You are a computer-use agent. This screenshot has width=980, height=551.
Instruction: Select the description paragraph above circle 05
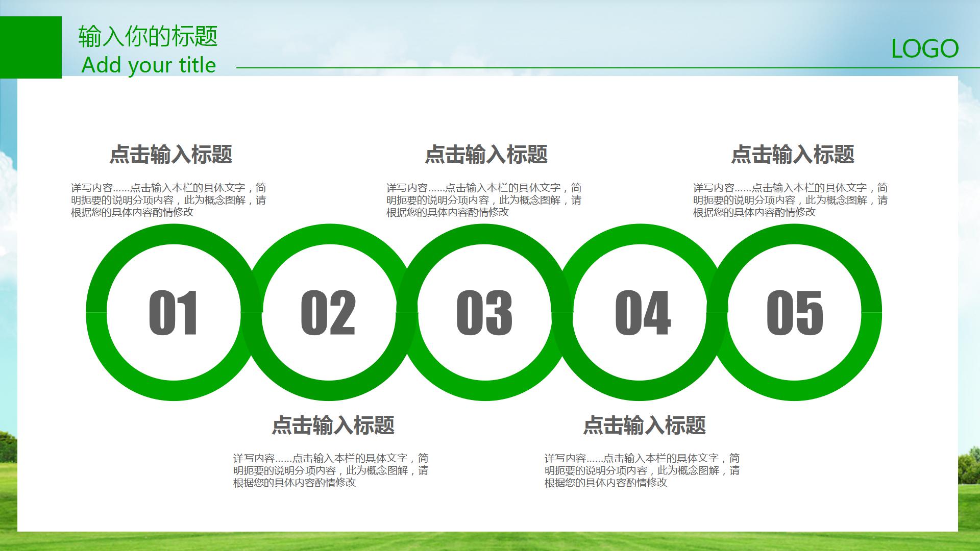point(790,200)
